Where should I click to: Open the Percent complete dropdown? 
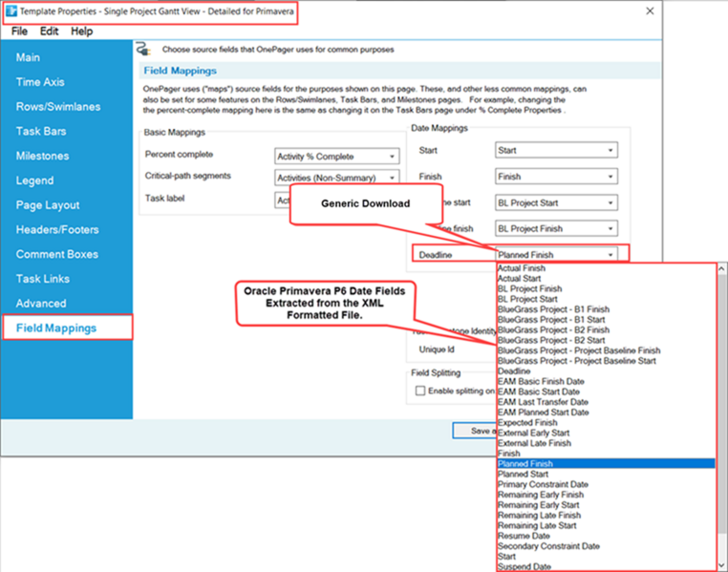click(x=336, y=157)
